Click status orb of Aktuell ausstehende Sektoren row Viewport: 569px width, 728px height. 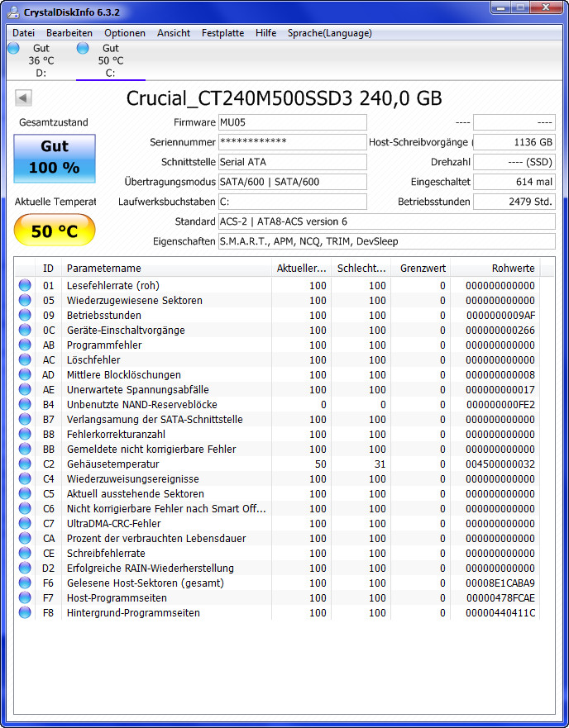point(25,493)
